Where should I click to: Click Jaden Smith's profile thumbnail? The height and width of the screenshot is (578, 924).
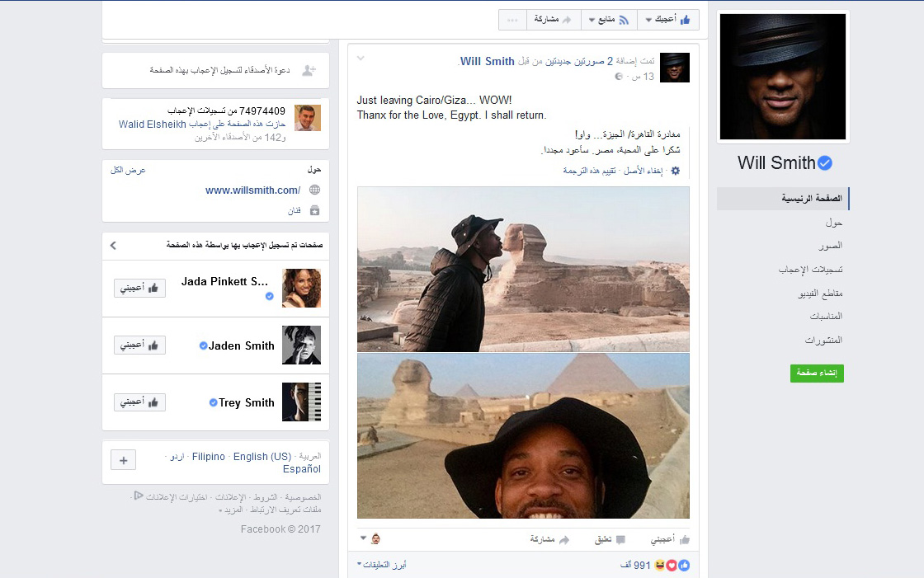click(x=302, y=345)
